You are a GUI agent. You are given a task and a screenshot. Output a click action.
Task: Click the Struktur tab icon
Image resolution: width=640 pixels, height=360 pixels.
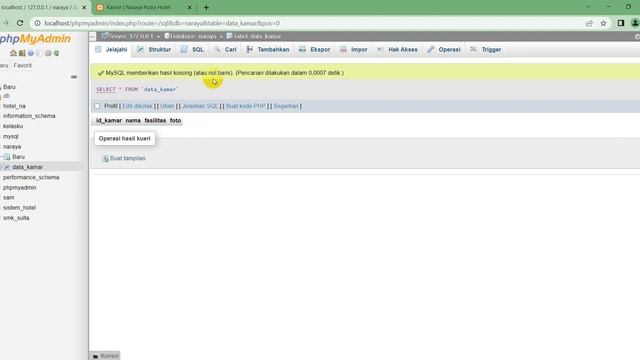pyautogui.click(x=140, y=49)
